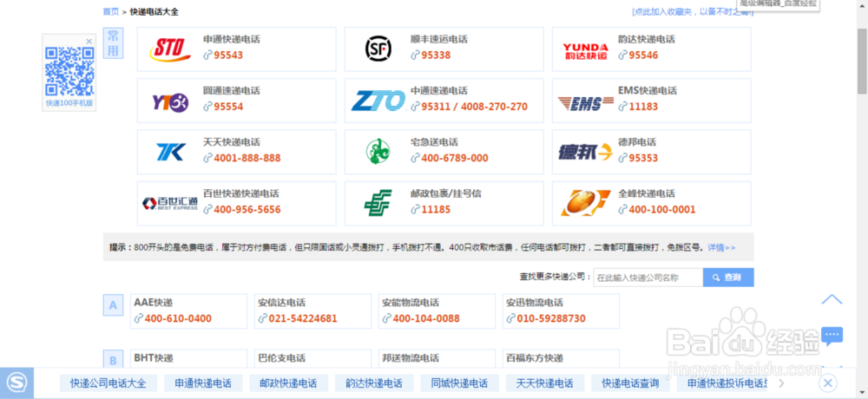Click phone icon beside 400-610-0400
The height and width of the screenshot is (399, 868).
coord(138,318)
